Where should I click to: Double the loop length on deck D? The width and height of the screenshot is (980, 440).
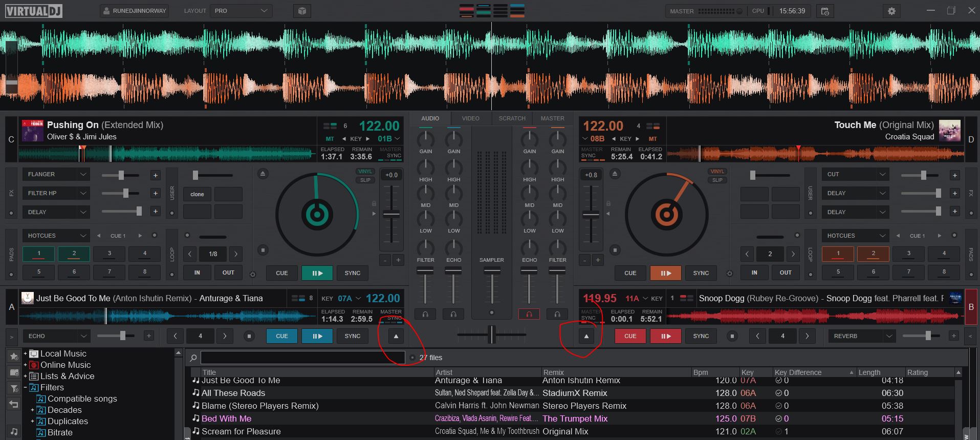coord(793,254)
